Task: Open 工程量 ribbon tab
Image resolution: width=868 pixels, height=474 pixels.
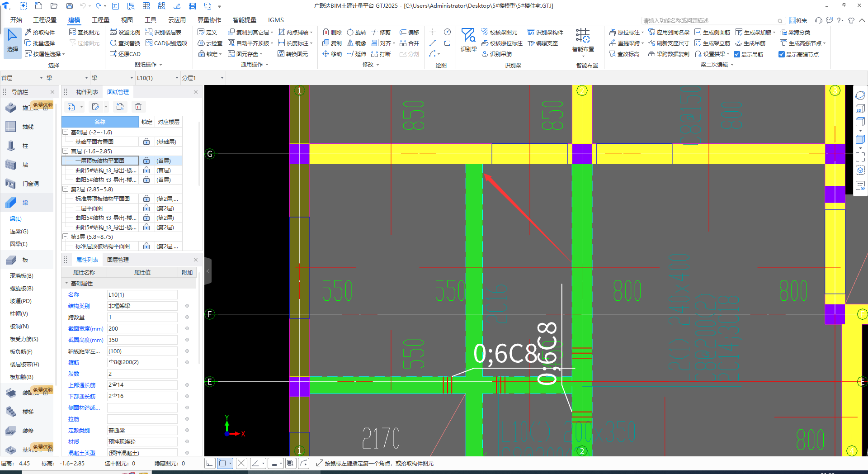Action: click(100, 20)
